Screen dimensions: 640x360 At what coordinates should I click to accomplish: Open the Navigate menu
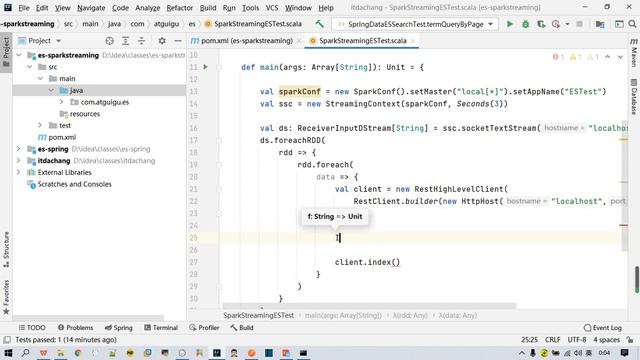(x=91, y=8)
